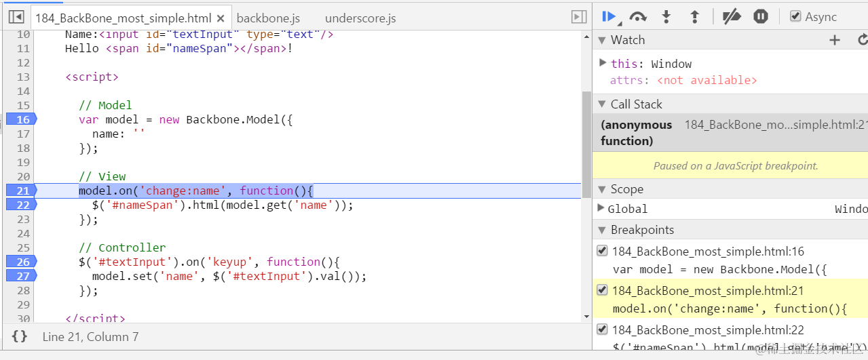Click the '<script>' tag on line 13

click(x=92, y=77)
